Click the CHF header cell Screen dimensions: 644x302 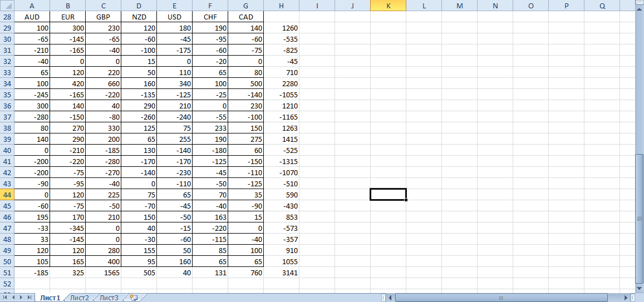tap(210, 17)
